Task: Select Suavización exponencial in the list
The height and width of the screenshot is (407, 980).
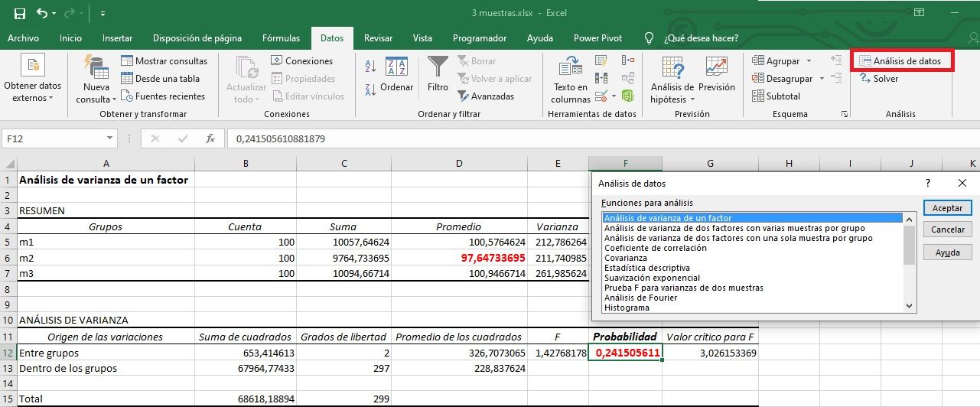Action: [x=652, y=278]
